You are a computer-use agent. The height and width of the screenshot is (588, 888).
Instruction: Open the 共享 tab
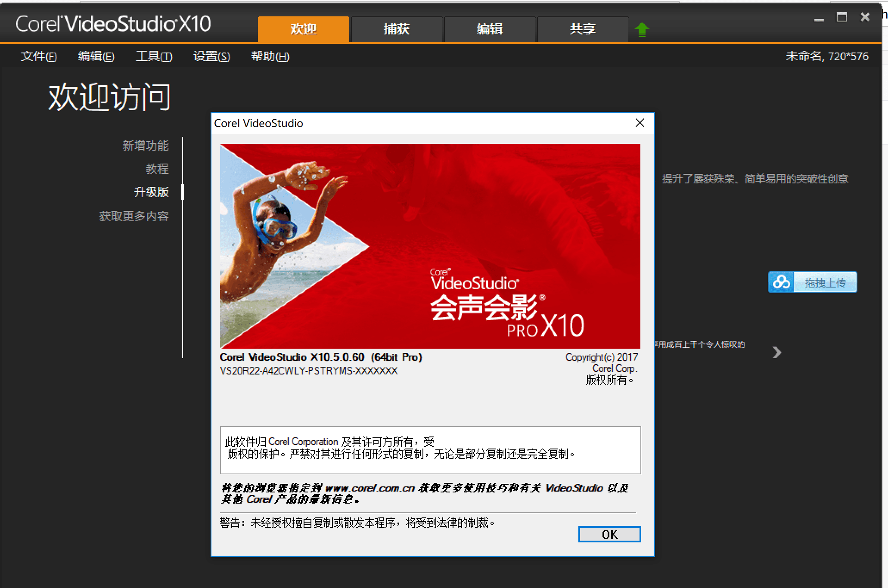[582, 29]
